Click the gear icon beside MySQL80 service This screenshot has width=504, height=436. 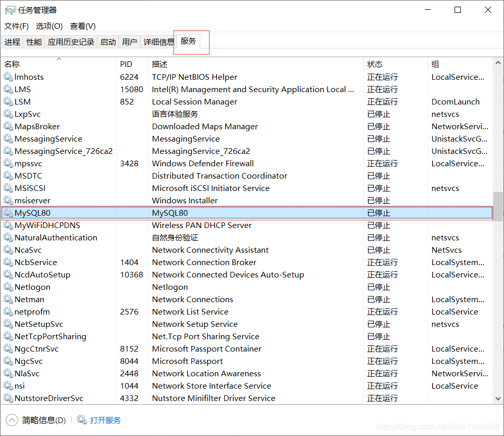[8, 213]
